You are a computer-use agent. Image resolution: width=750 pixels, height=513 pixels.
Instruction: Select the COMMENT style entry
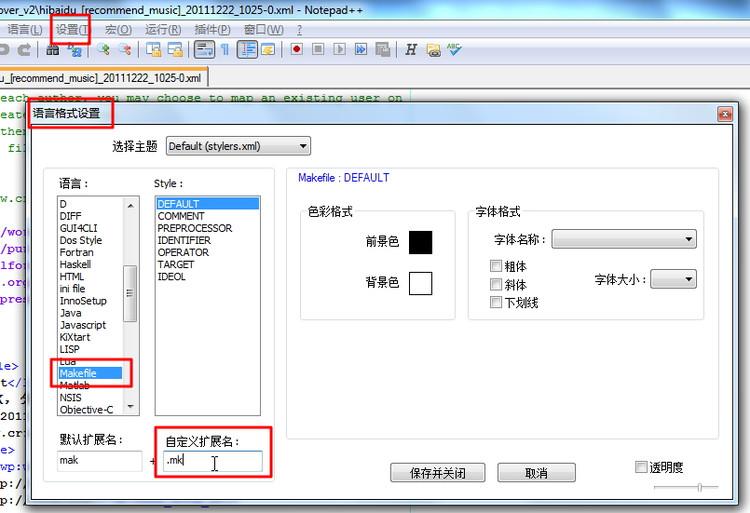pyautogui.click(x=208, y=216)
